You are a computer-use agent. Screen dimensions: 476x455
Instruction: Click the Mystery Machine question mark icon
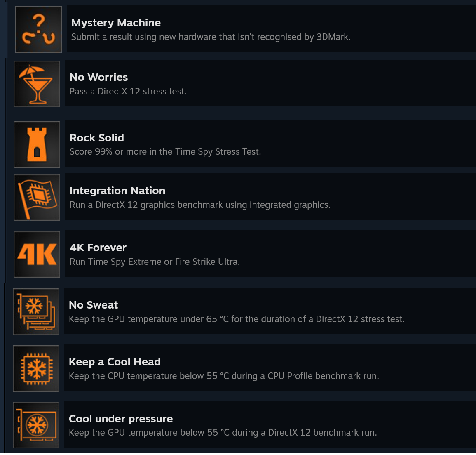38,29
